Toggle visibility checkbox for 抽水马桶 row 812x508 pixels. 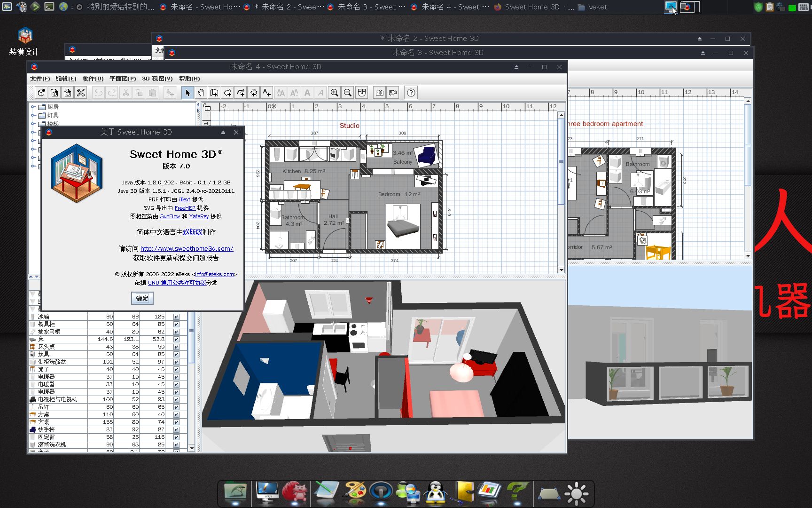(176, 332)
